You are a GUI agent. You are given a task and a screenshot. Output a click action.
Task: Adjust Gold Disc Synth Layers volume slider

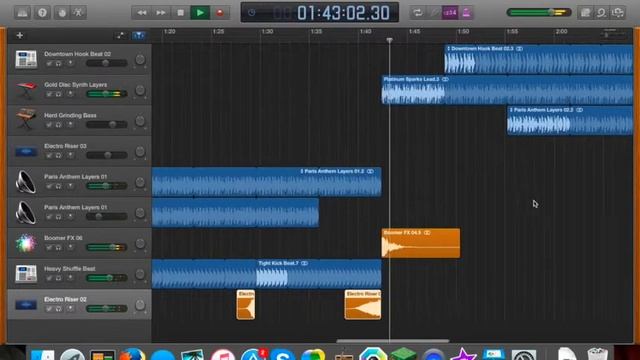click(107, 94)
